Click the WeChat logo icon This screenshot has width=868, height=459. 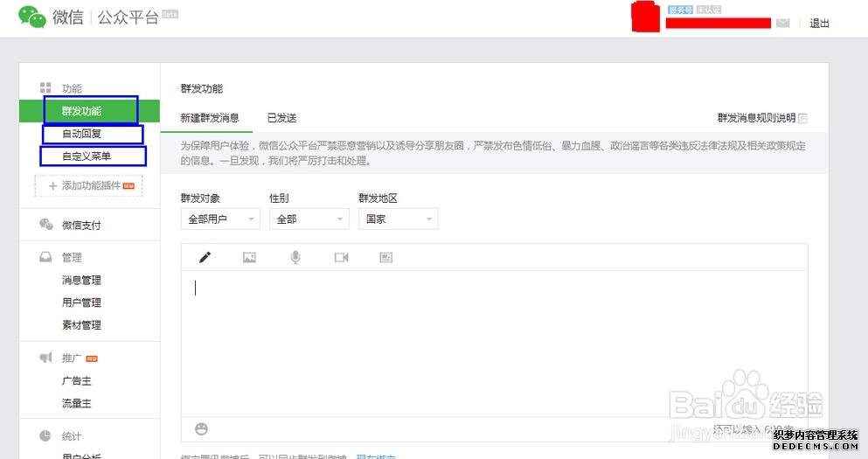32,17
